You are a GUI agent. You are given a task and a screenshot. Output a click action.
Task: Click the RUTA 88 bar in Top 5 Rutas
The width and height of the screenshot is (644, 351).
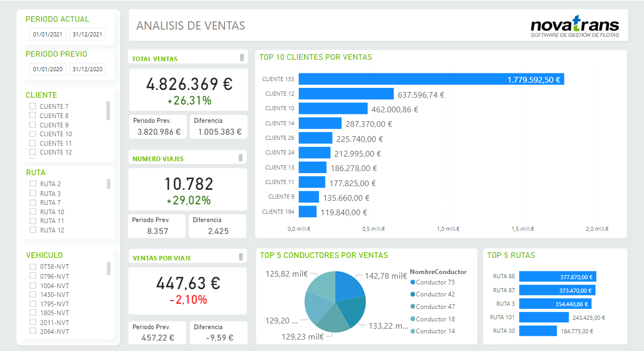pos(558,277)
